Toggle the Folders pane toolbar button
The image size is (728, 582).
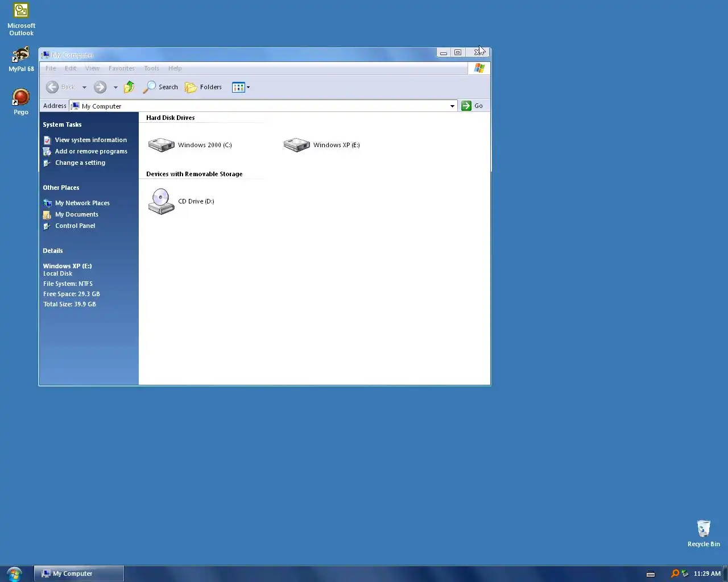pyautogui.click(x=204, y=87)
